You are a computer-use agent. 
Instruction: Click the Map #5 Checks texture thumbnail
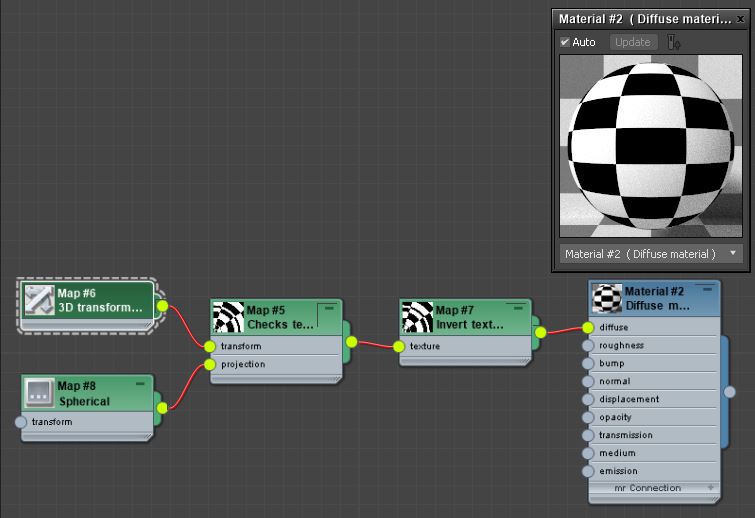(x=230, y=318)
